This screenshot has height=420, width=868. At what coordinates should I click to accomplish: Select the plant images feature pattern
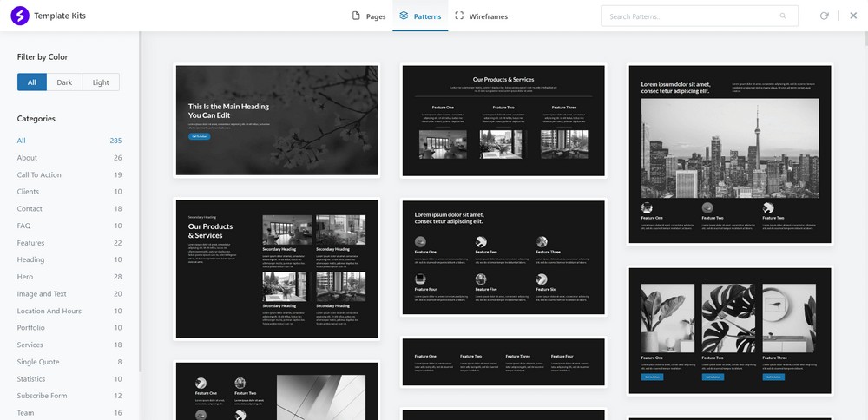[729, 331]
